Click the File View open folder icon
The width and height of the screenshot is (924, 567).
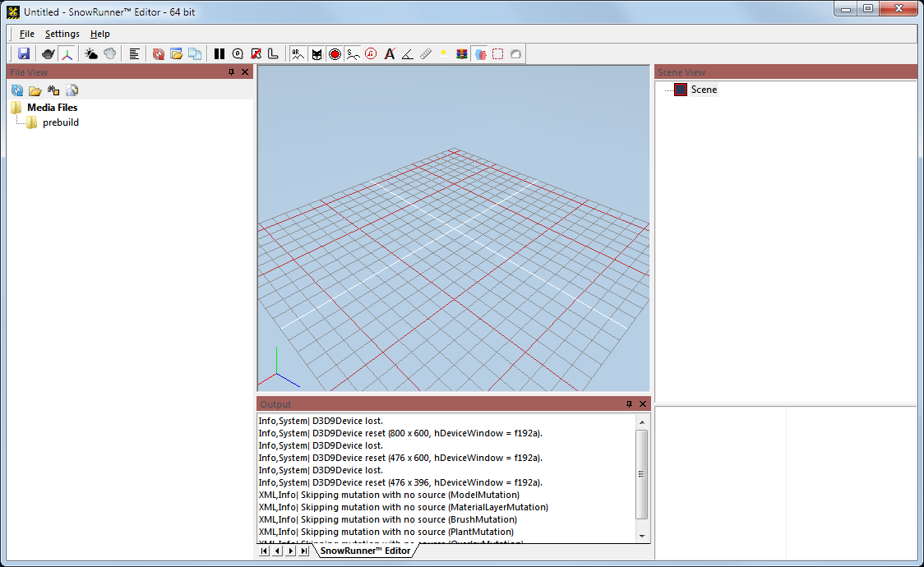(x=35, y=90)
